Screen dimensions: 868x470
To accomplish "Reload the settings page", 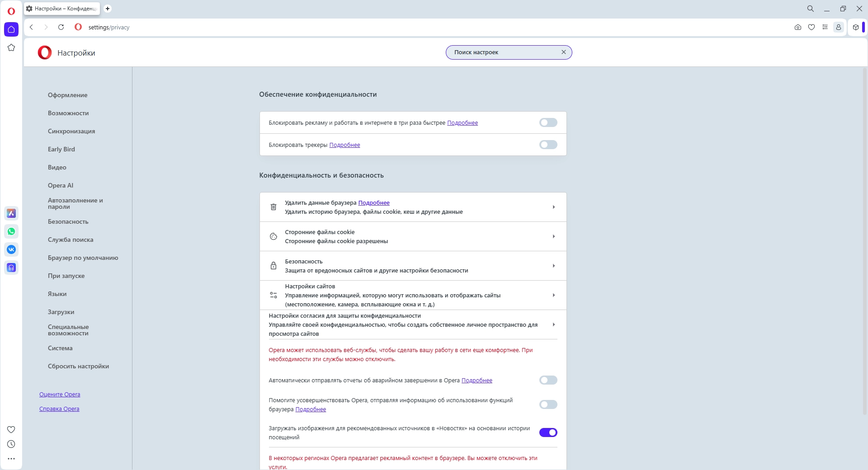I will [61, 27].
